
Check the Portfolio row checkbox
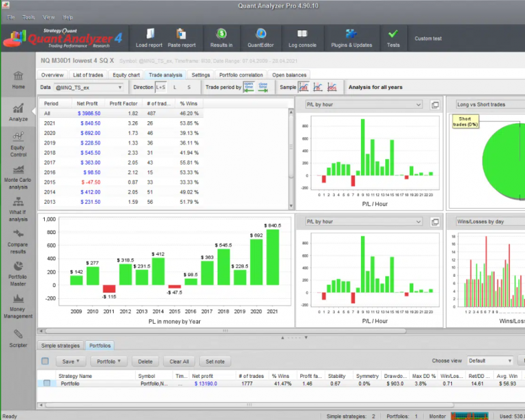click(x=47, y=384)
